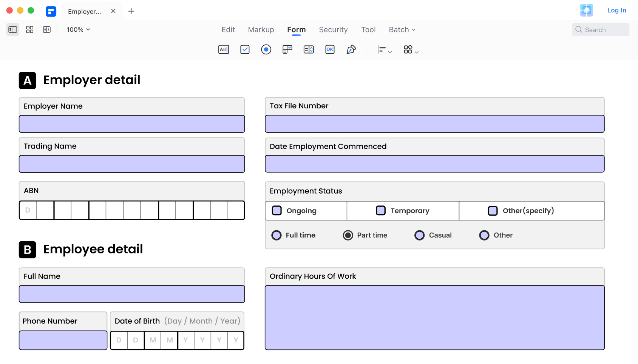The height and width of the screenshot is (364, 638).
Task: Select the signature pen form tool
Action: (x=351, y=49)
